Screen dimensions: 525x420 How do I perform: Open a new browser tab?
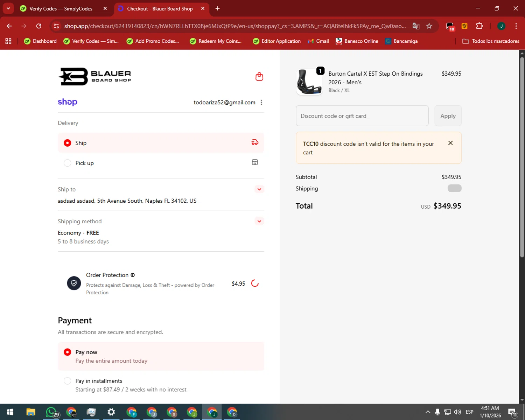point(217,8)
